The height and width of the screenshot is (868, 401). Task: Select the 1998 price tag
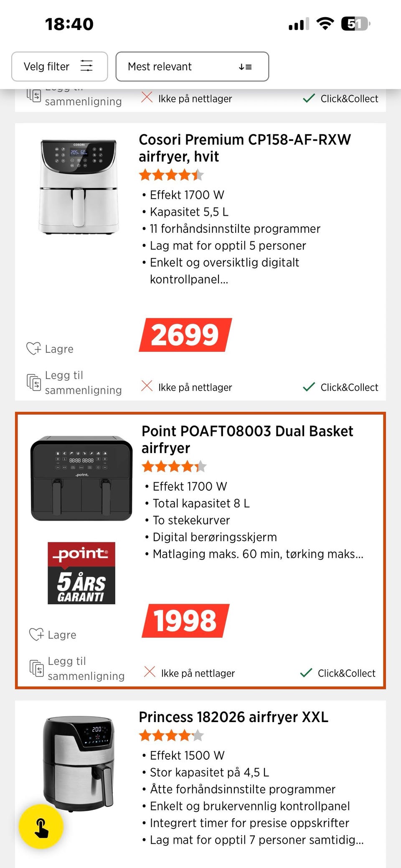(x=185, y=621)
